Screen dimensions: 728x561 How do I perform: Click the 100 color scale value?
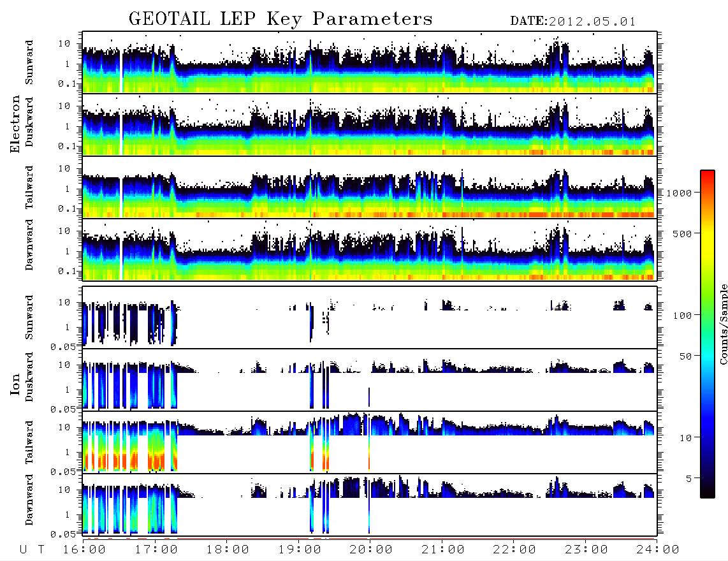[683, 316]
